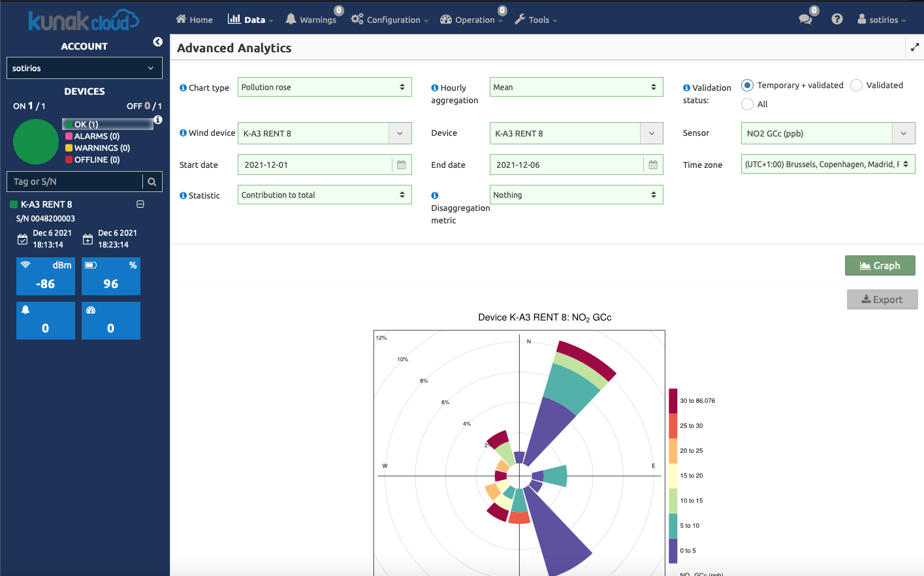The image size is (924, 576).
Task: Collapse the sidebar with the arrow icon
Action: (157, 42)
